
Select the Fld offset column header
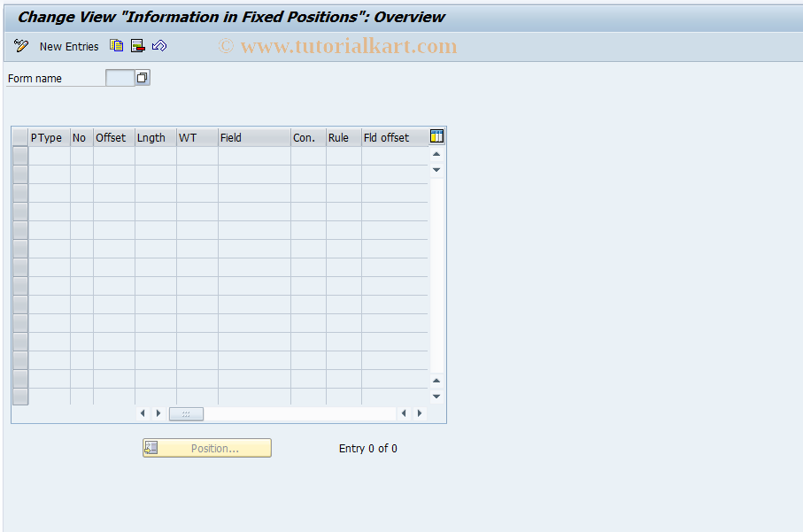point(395,138)
